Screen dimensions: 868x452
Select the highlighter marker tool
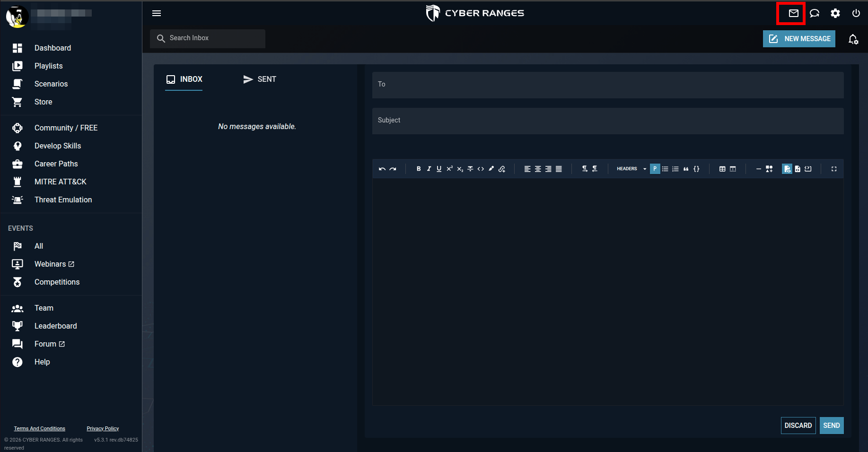click(x=491, y=169)
